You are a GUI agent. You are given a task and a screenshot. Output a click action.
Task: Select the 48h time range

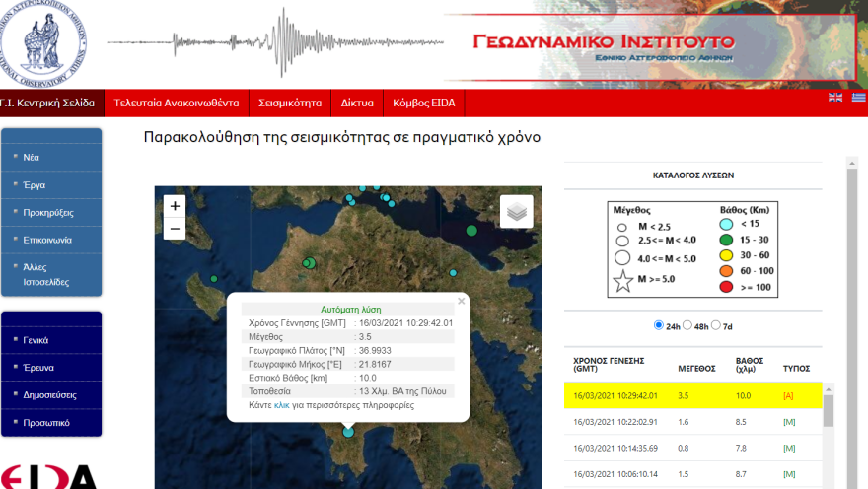[687, 325]
